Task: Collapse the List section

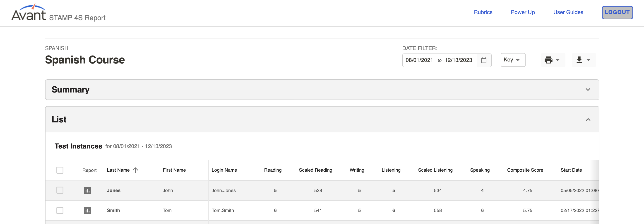Action: point(588,120)
